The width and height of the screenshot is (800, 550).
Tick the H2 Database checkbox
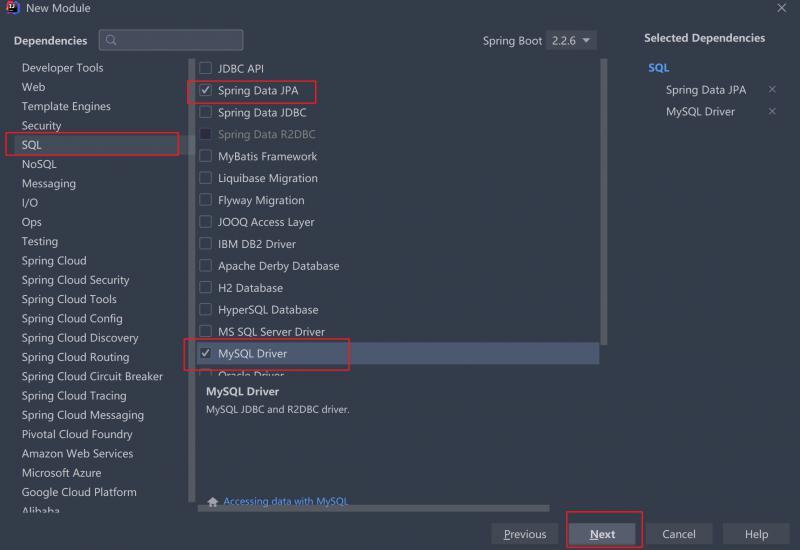coord(205,287)
